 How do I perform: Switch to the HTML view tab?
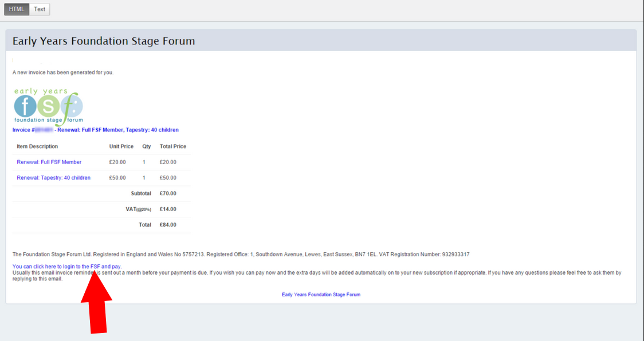point(17,9)
